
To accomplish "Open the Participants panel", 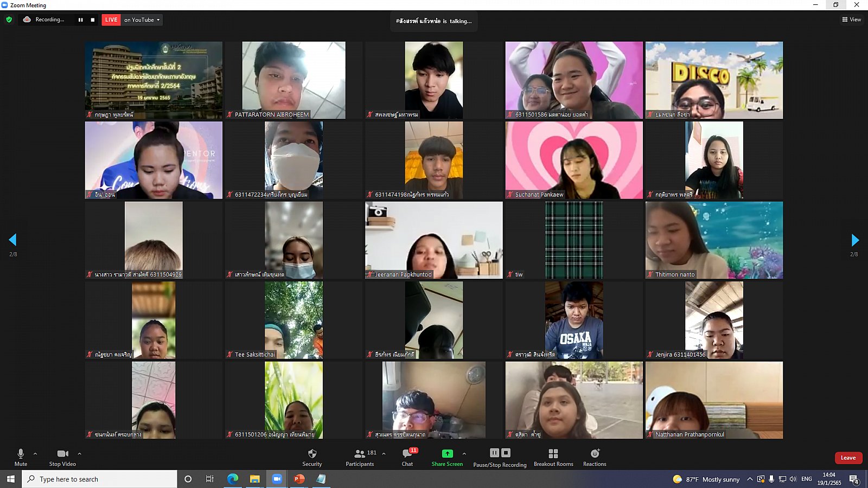I will pyautogui.click(x=360, y=457).
